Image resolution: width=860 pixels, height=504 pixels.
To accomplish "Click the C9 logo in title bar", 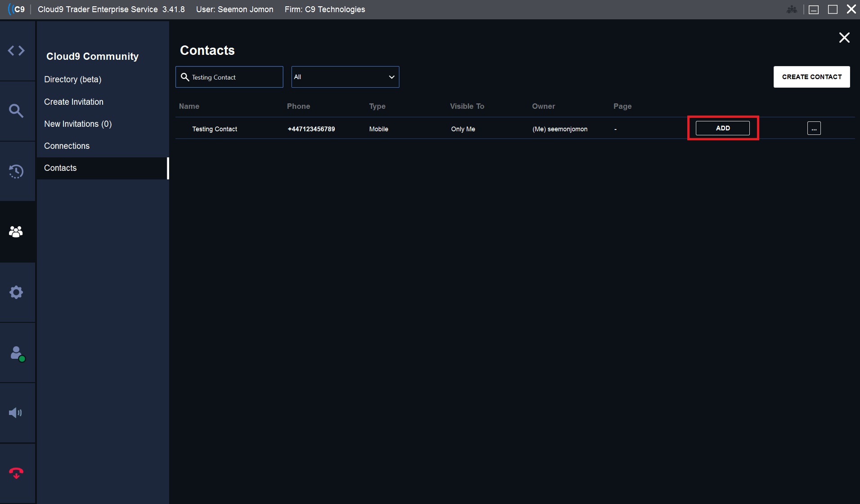I will pyautogui.click(x=17, y=9).
